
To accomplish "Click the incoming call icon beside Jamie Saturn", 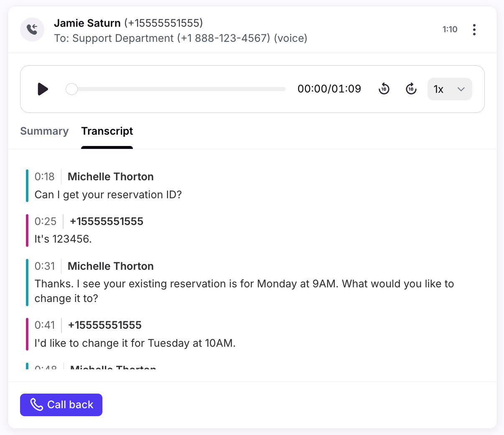I will [x=32, y=29].
